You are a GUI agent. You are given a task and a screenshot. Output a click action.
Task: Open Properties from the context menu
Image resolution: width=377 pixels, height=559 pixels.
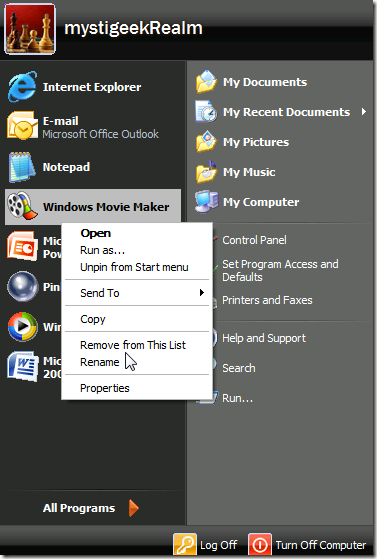click(105, 388)
